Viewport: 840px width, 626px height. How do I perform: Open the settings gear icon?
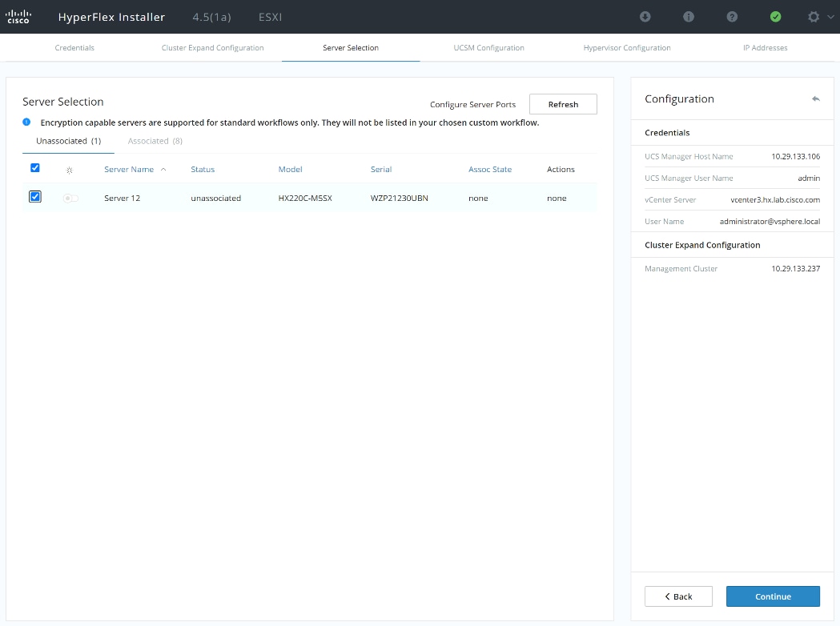(x=814, y=17)
